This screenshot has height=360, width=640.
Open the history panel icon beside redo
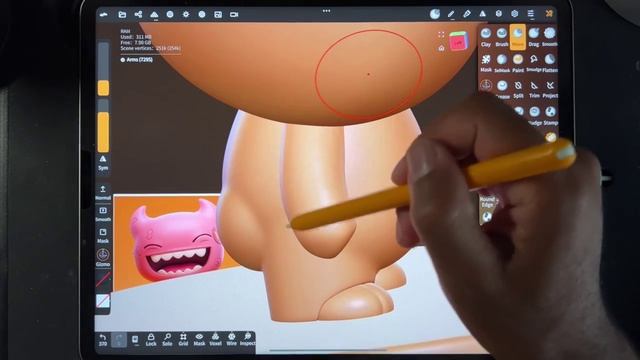pyautogui.click(x=135, y=339)
